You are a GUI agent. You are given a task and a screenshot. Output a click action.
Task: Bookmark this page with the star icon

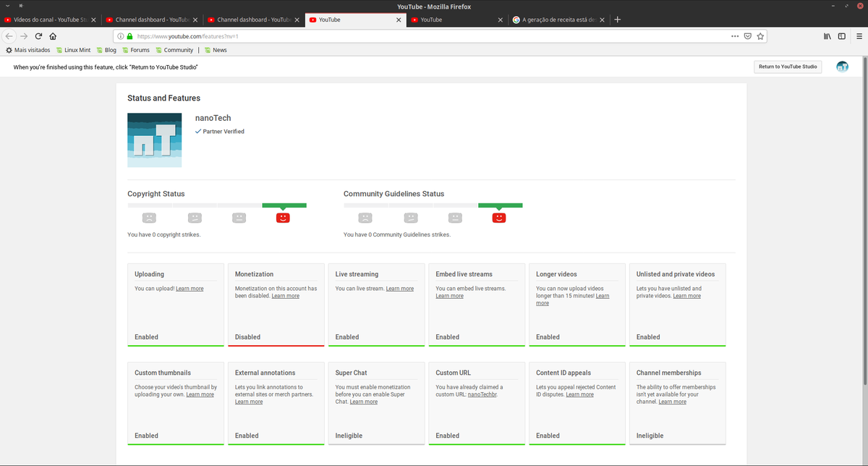pyautogui.click(x=760, y=35)
